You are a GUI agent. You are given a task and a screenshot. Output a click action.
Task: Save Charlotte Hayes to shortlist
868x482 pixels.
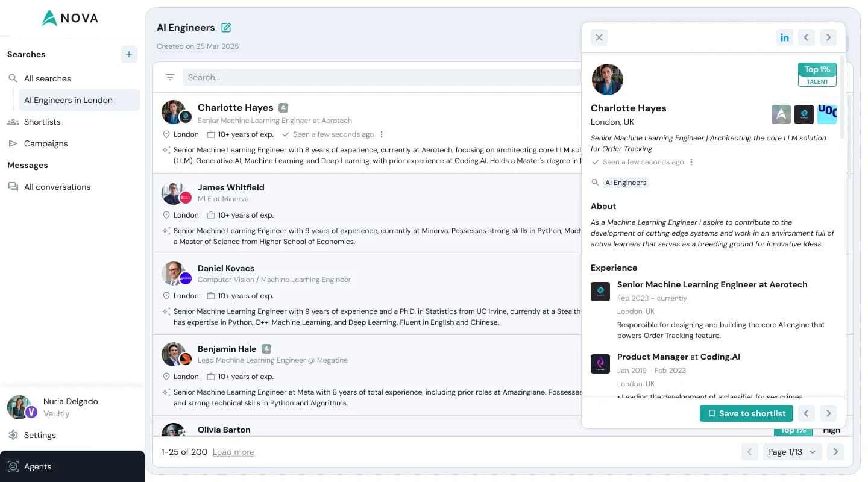[x=746, y=413]
